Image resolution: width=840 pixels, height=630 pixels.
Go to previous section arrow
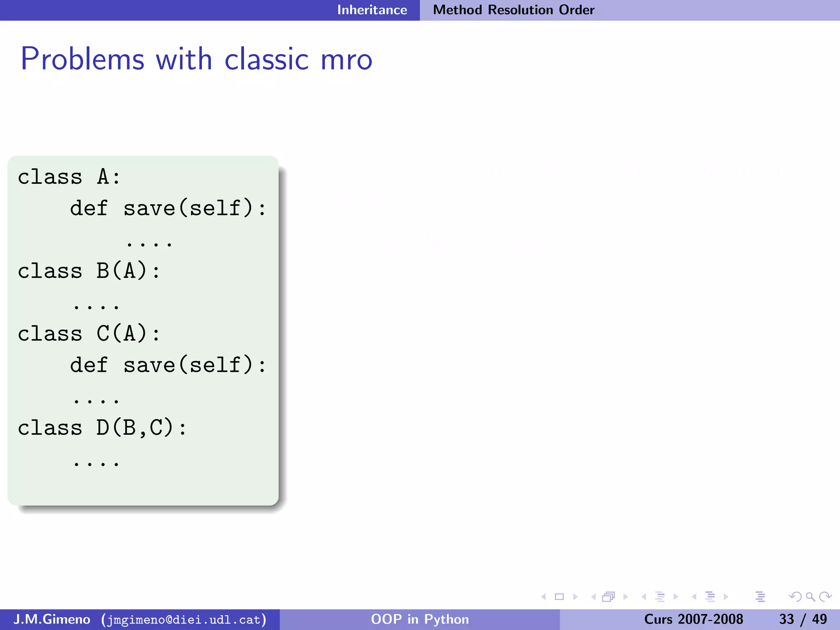coord(694,597)
